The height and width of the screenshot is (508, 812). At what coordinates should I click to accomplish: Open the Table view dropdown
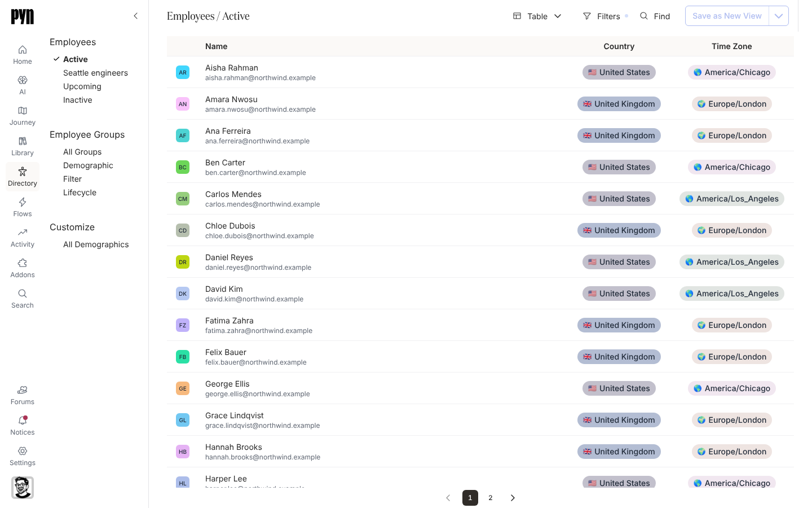537,16
